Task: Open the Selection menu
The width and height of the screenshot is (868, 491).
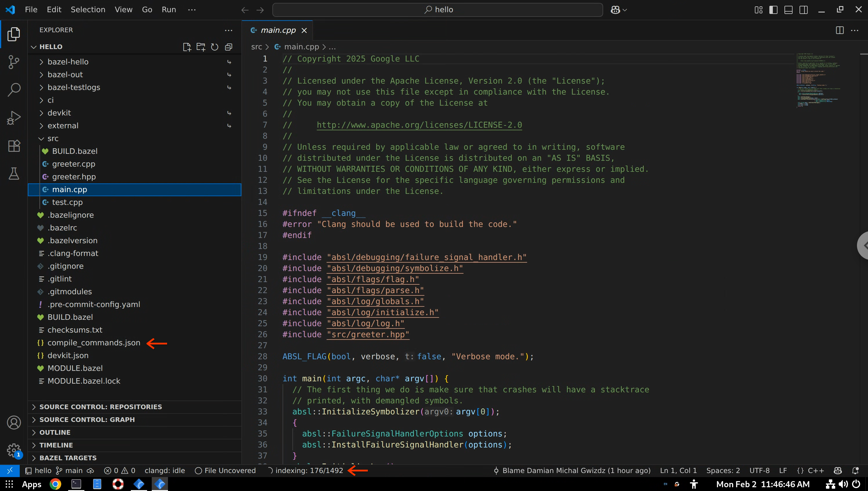Action: click(x=88, y=10)
